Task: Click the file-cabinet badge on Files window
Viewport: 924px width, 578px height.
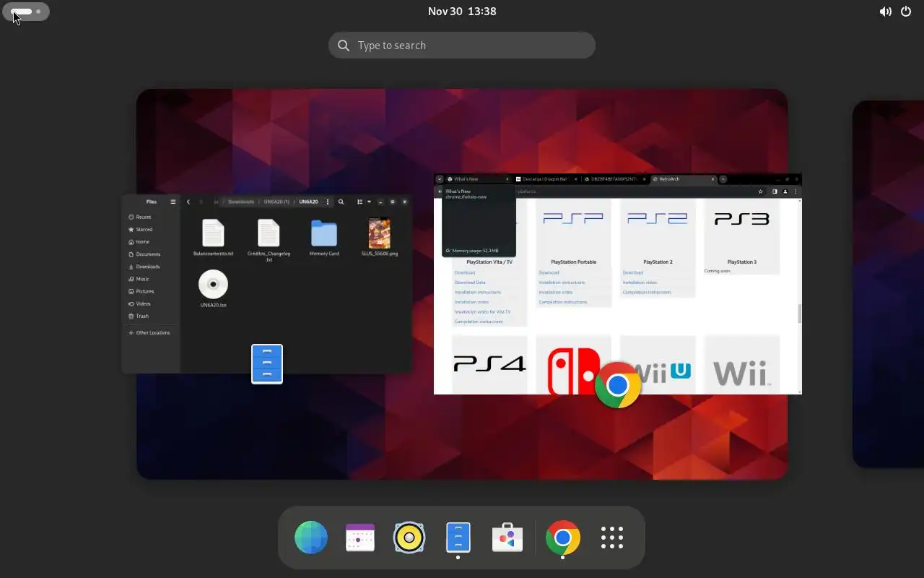Action: pyautogui.click(x=267, y=364)
